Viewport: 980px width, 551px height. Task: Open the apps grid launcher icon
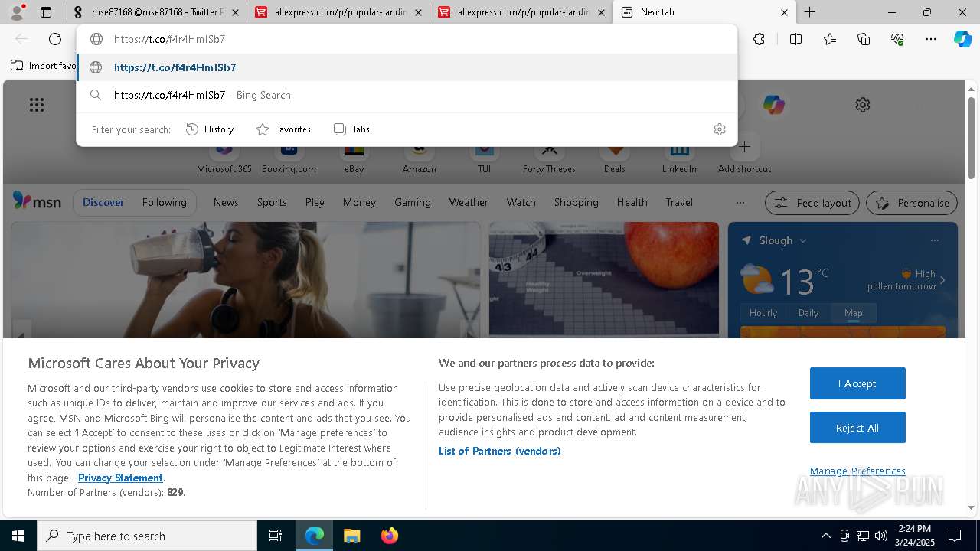(x=37, y=105)
